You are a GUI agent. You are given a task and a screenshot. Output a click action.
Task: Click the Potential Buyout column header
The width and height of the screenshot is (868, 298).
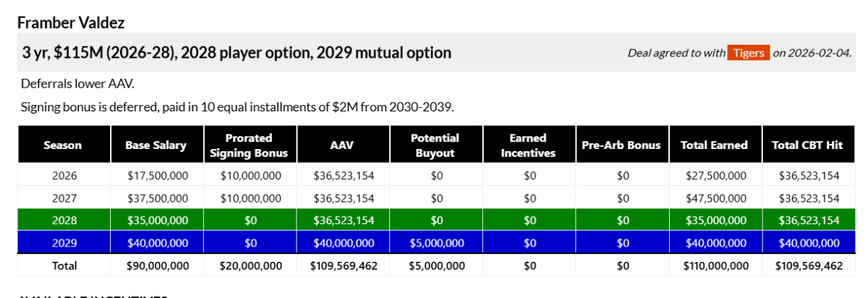pyautogui.click(x=437, y=145)
